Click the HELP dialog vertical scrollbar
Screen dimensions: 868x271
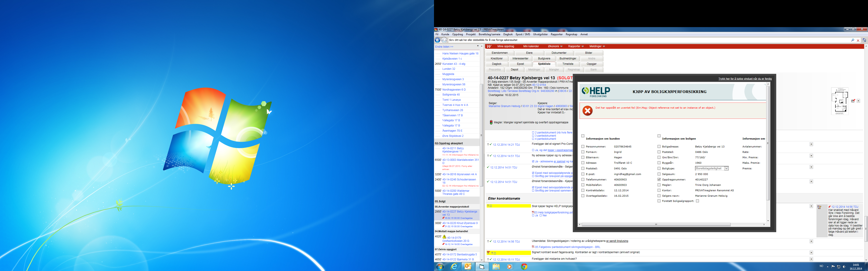pos(768,143)
